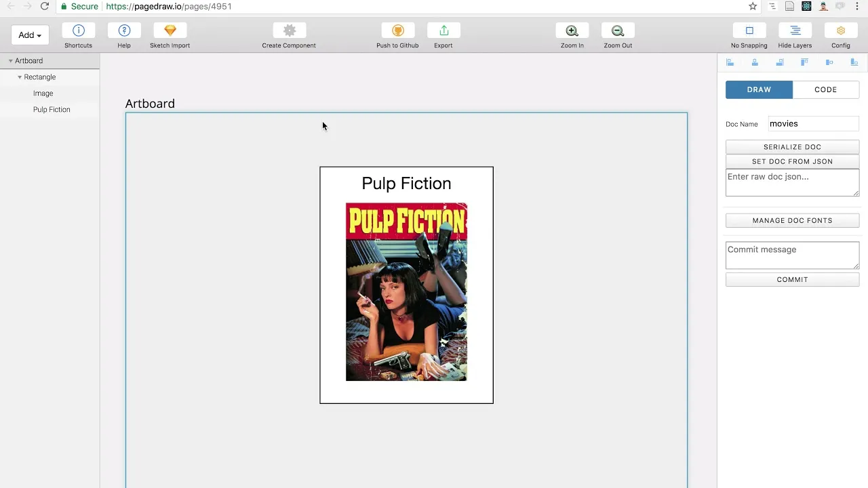
Task: Open Chrome's three-dot menu
Action: click(857, 6)
